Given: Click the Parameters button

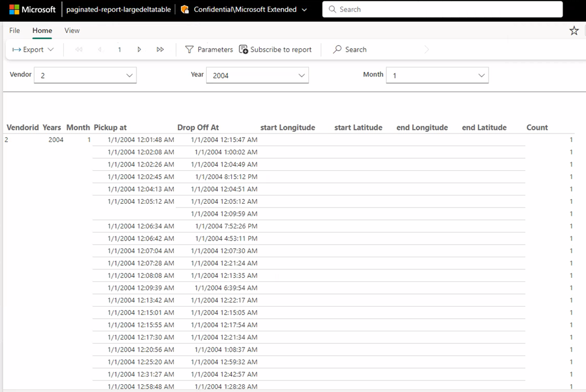Looking at the screenshot, I should [x=209, y=49].
